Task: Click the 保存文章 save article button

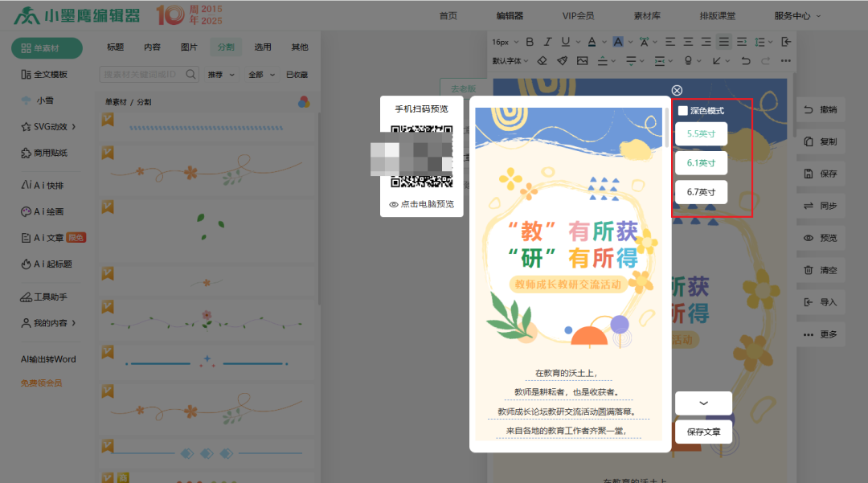Action: (x=703, y=432)
